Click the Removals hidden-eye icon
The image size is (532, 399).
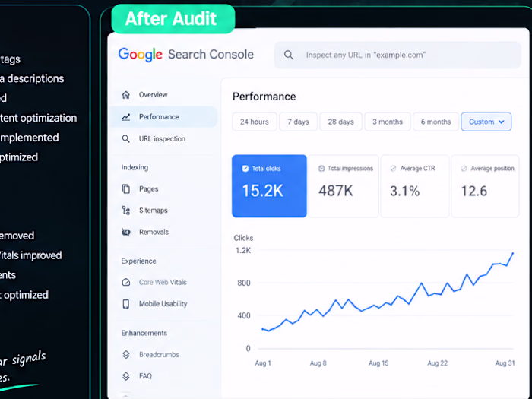126,232
